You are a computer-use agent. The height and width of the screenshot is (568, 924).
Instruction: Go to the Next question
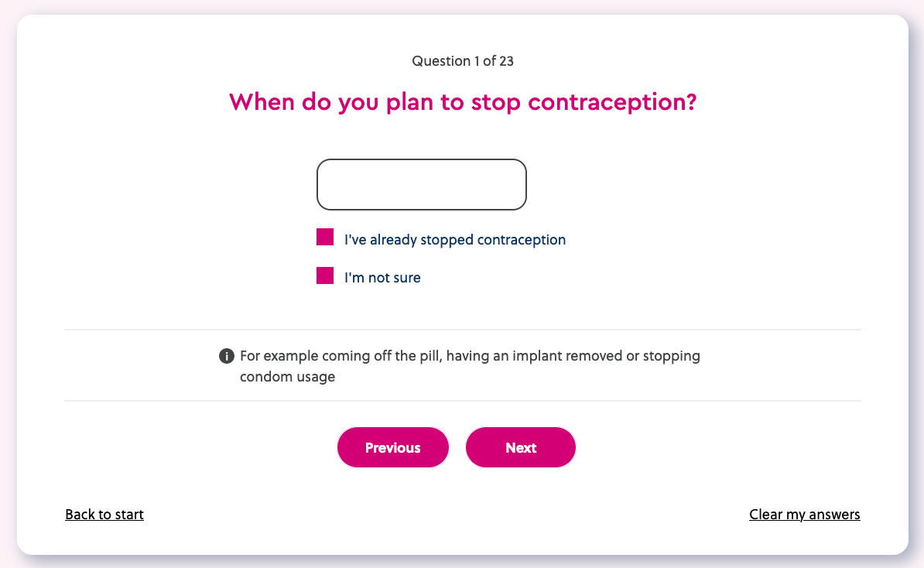click(x=521, y=447)
